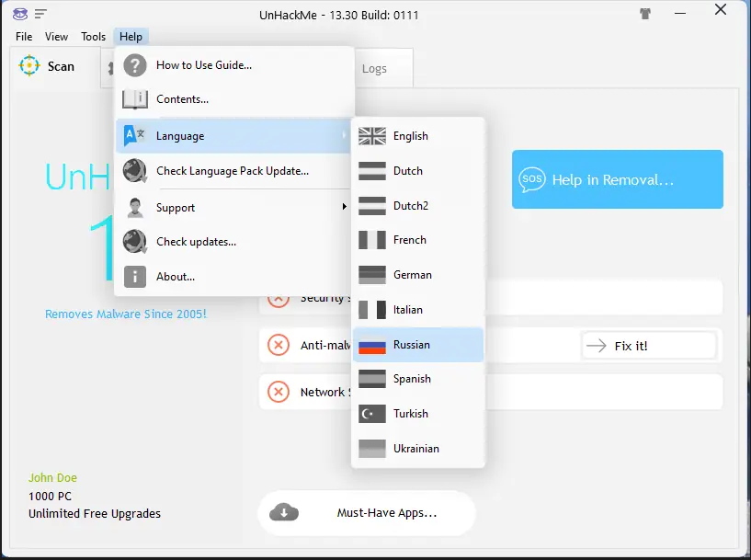
Task: Click the UnHackMe app logo icon in title bar
Action: click(x=20, y=14)
